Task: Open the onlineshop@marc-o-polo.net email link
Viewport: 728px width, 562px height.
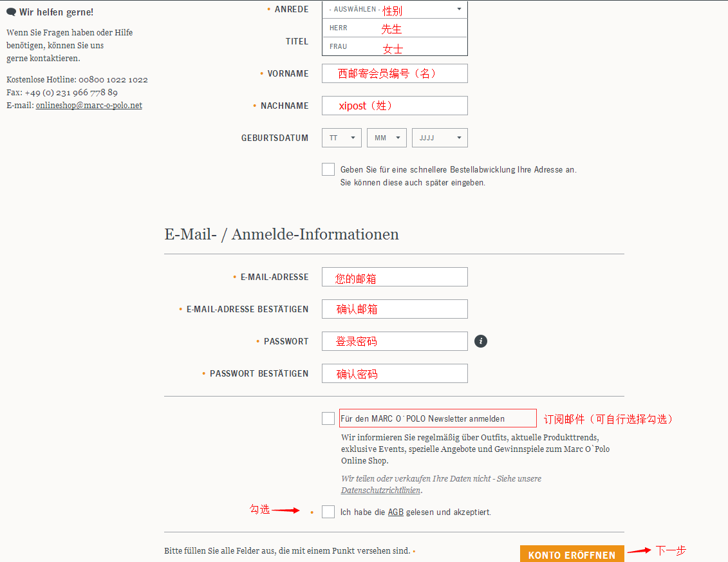Action: tap(89, 106)
